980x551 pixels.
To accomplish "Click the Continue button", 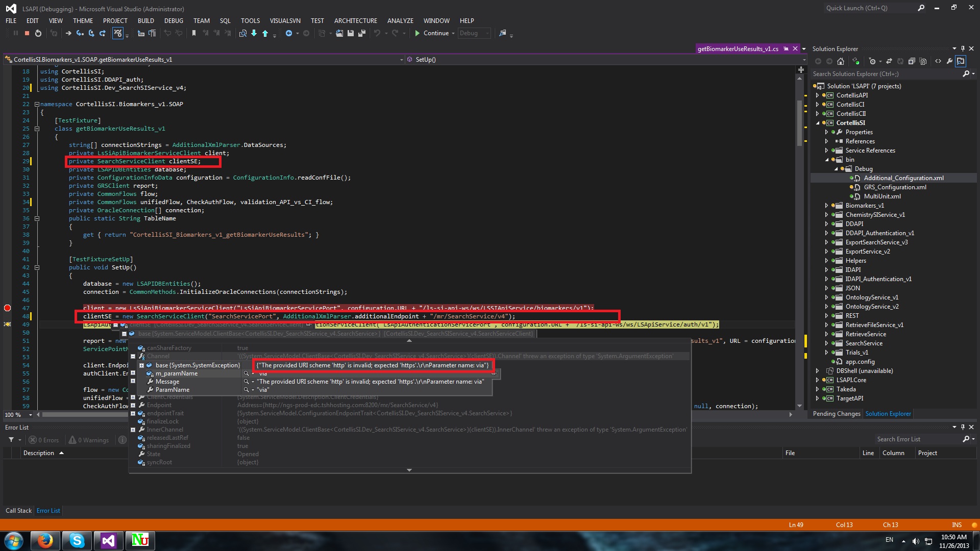I will point(432,33).
